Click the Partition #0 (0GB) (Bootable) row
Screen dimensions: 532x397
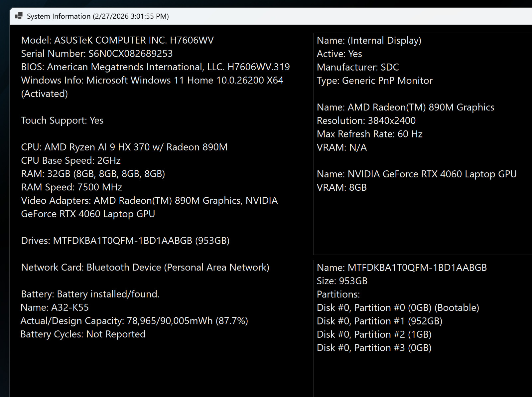(398, 308)
